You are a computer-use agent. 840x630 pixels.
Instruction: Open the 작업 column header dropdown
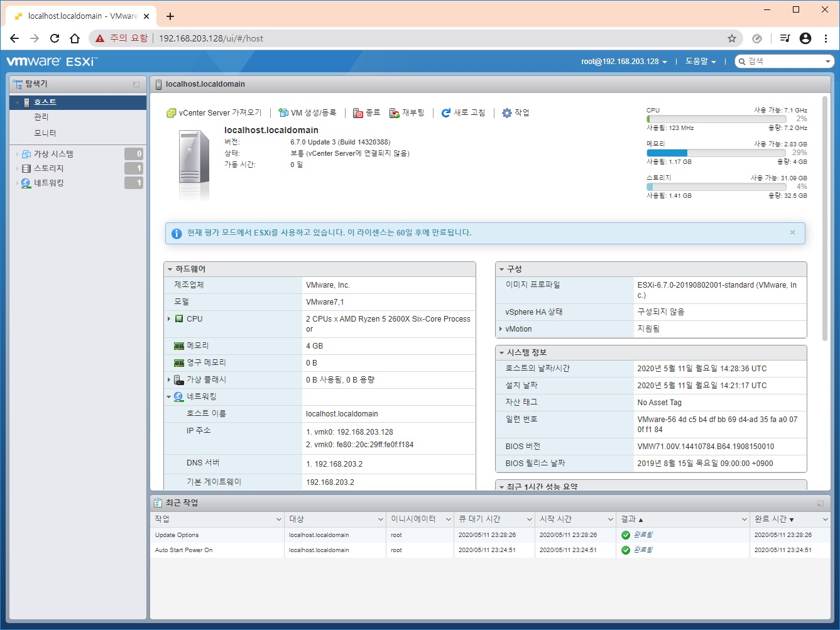[x=279, y=519]
